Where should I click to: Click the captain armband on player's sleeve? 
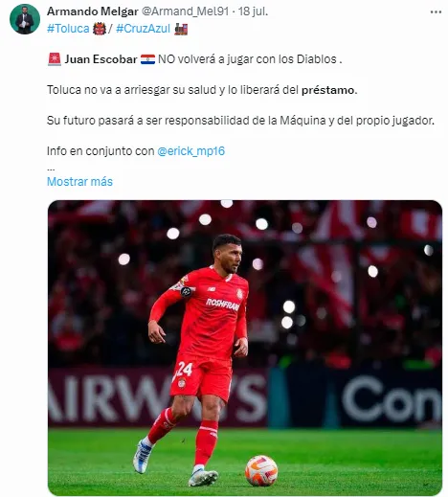186,291
